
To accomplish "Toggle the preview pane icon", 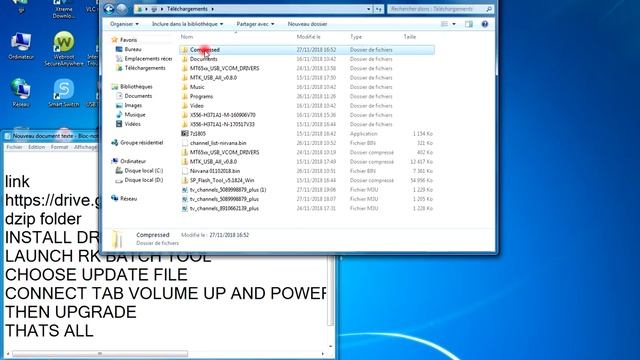I will [x=469, y=24].
